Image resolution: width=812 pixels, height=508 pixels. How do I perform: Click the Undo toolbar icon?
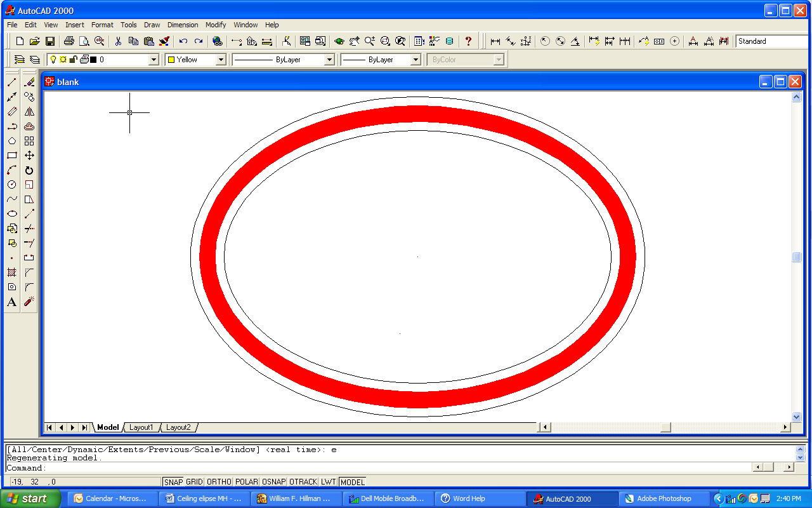point(183,41)
